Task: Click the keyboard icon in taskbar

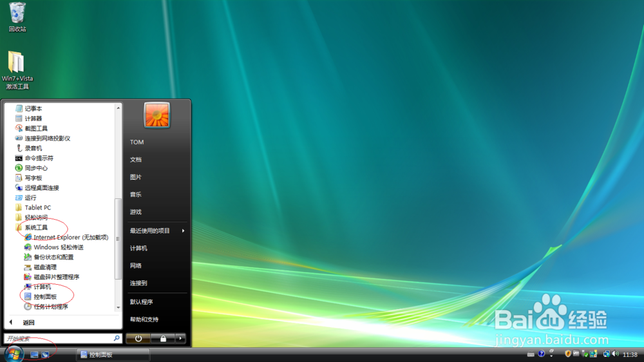Action: [x=531, y=354]
